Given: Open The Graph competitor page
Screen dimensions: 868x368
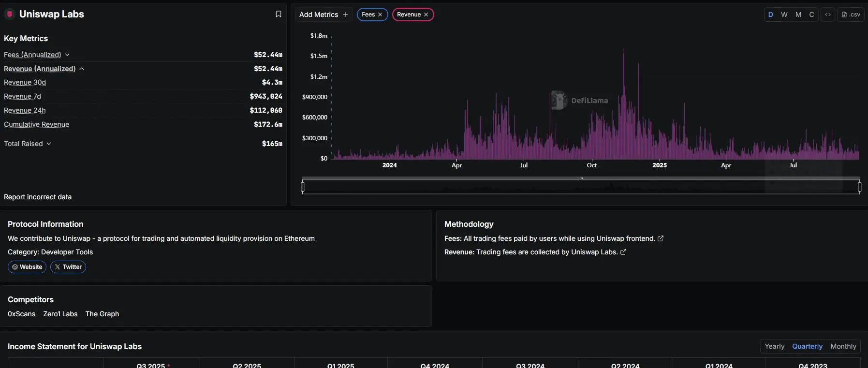Looking at the screenshot, I should coord(102,314).
